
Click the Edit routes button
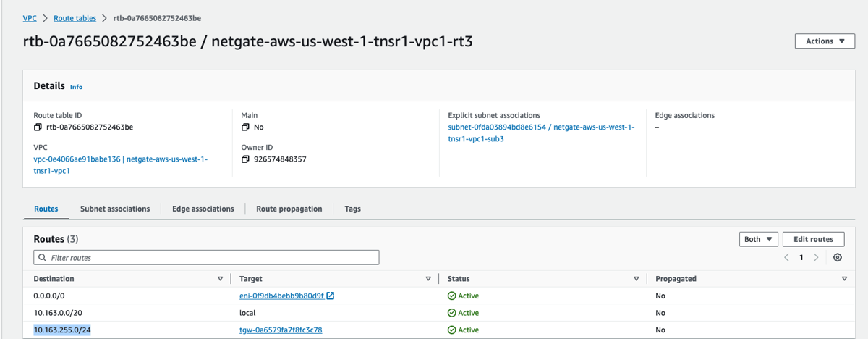pos(813,239)
